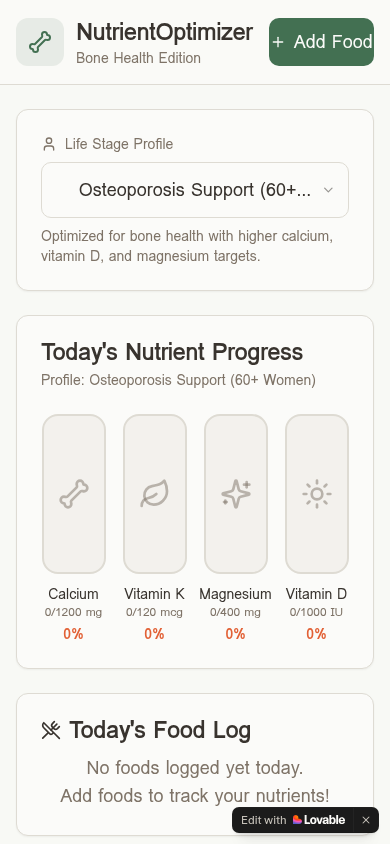Click the Magnesium 0/400 mg label

click(235, 613)
